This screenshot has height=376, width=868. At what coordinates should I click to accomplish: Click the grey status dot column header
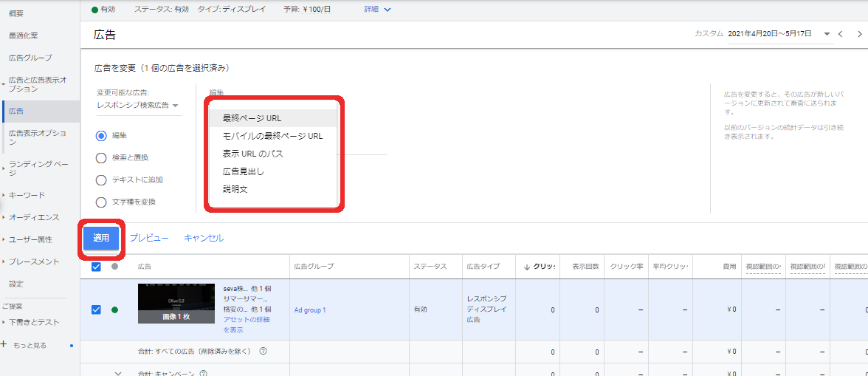tap(114, 267)
